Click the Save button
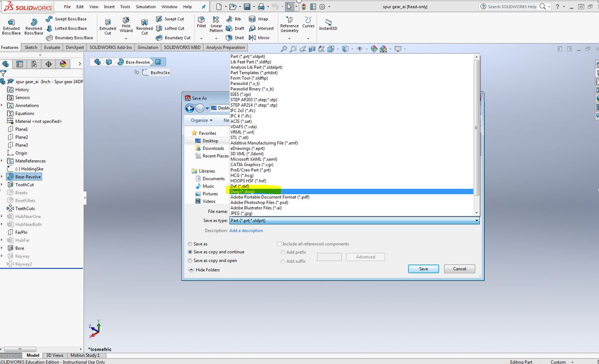The image size is (599, 364). tap(424, 269)
